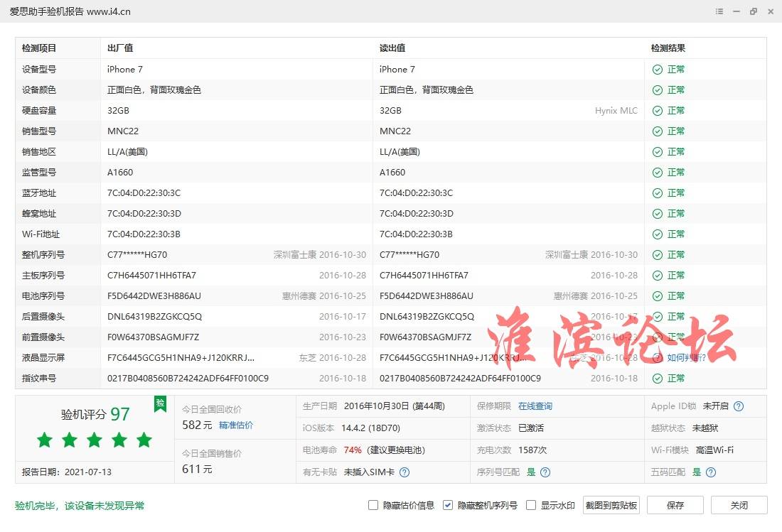
Task: Select the 检测项目 column header
Action: click(x=39, y=48)
